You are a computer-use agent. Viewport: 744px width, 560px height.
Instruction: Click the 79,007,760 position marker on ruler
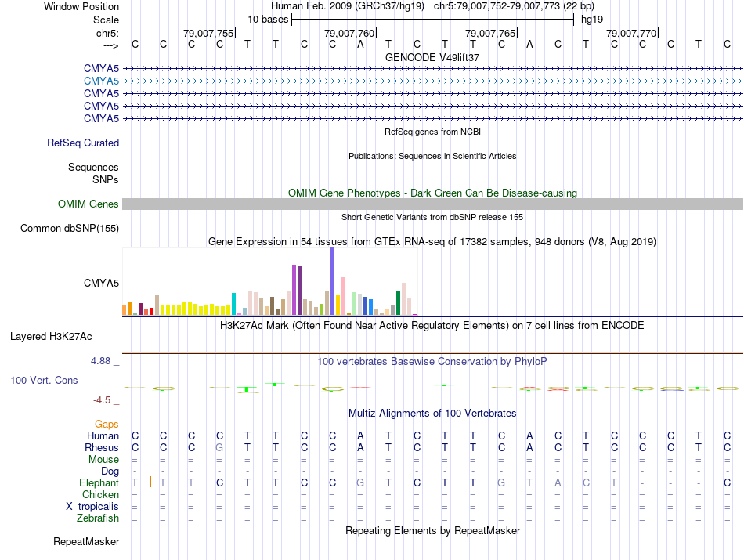click(x=349, y=34)
